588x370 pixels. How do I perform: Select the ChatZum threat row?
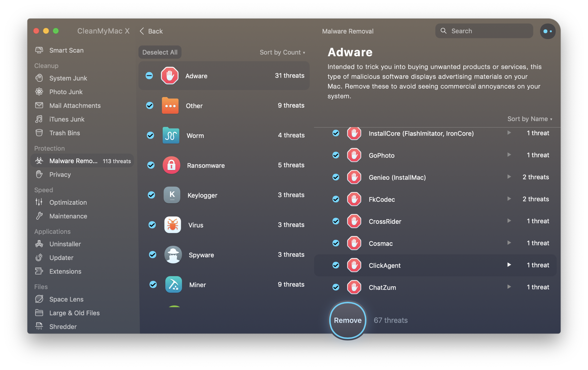click(x=435, y=287)
